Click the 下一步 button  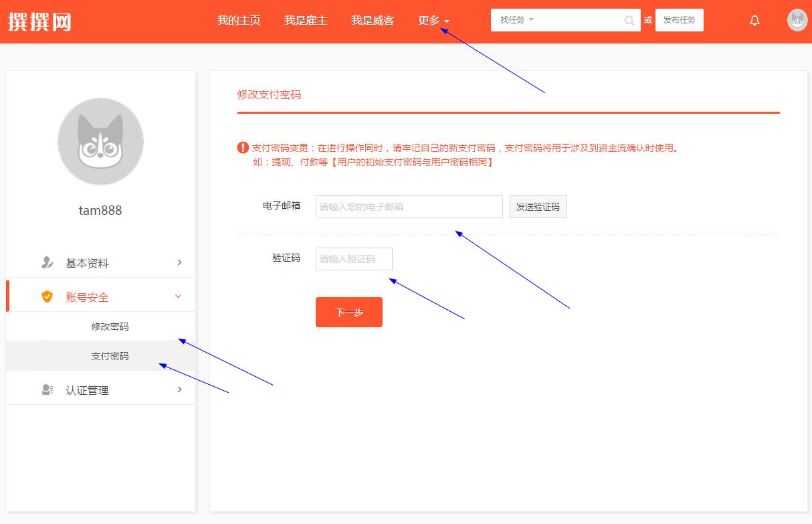349,313
